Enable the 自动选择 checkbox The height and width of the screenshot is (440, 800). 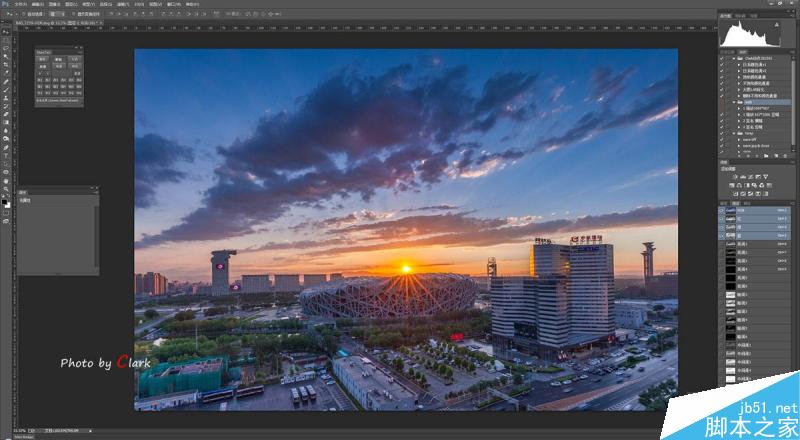point(24,14)
